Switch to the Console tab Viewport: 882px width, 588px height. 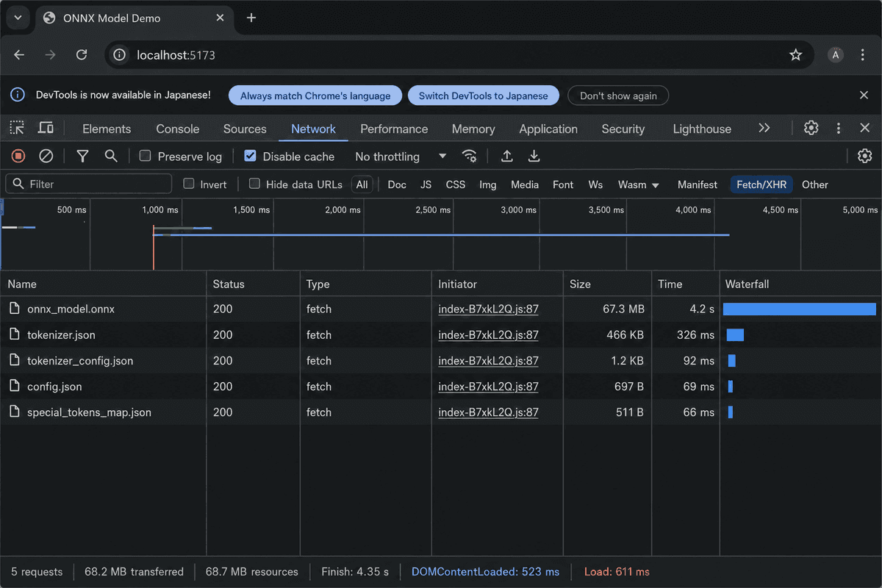pyautogui.click(x=178, y=129)
